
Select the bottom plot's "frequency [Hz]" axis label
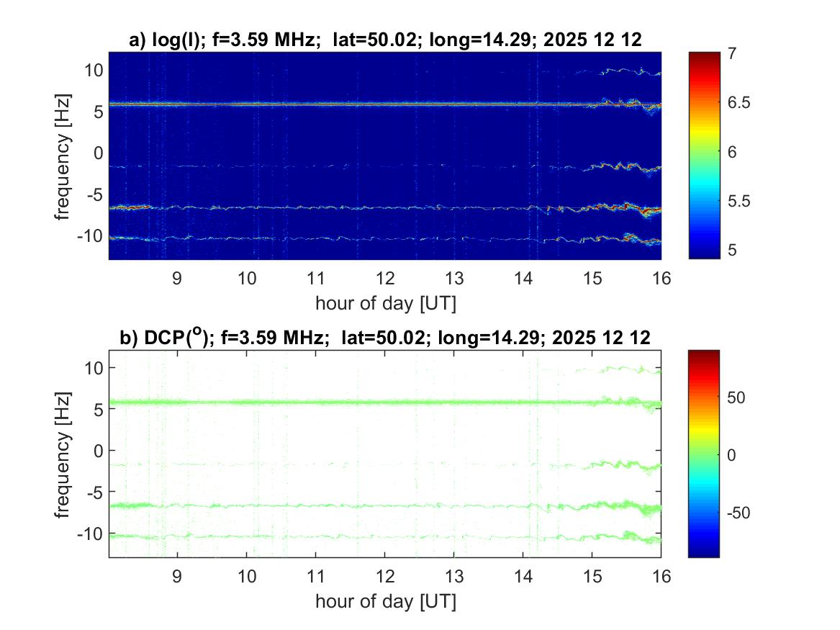tap(64, 453)
